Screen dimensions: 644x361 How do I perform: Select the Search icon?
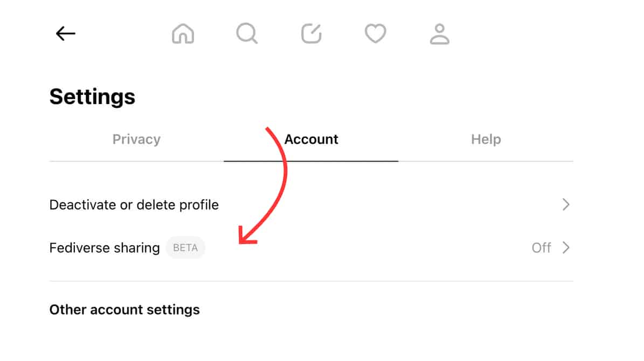coord(247,33)
